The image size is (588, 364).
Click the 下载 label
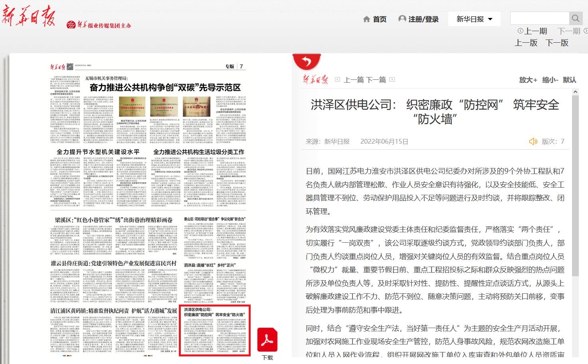267,358
